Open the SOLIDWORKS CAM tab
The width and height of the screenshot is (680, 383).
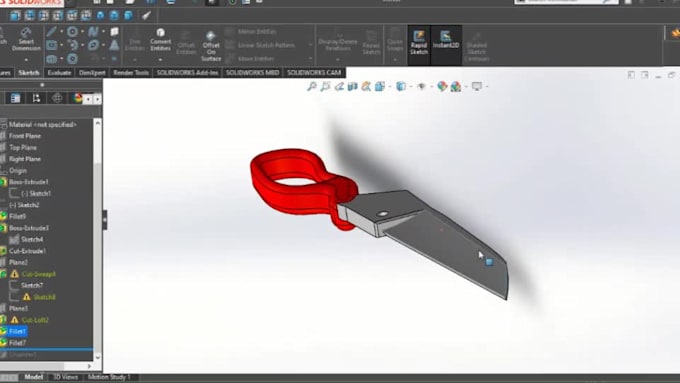(314, 72)
